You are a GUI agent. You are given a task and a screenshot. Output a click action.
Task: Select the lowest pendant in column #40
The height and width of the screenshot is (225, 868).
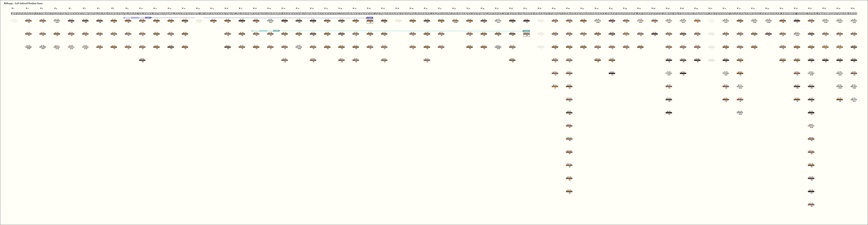click(569, 192)
